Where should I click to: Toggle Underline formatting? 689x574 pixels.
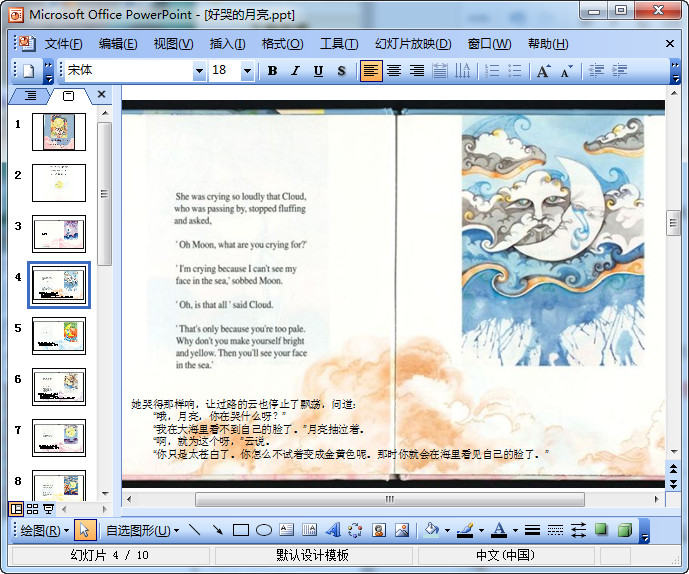[318, 71]
